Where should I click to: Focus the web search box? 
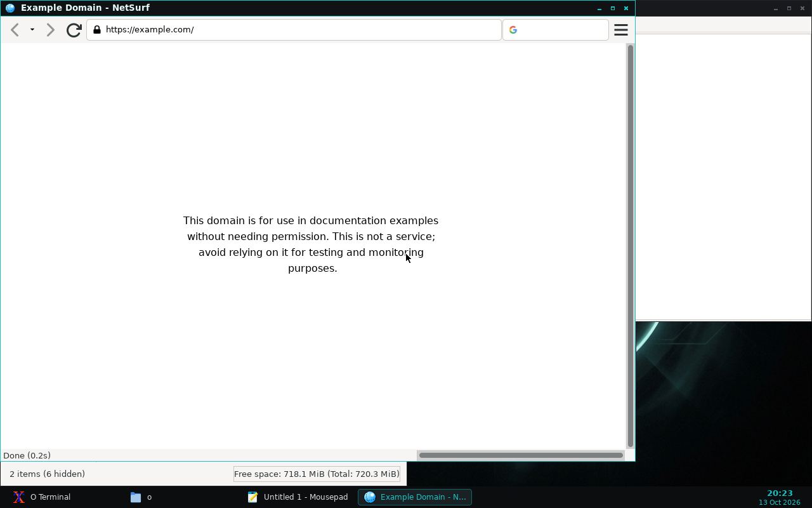(556, 30)
